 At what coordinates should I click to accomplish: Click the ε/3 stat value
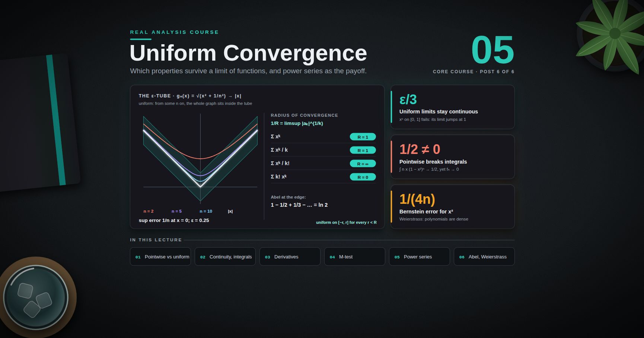(x=408, y=100)
